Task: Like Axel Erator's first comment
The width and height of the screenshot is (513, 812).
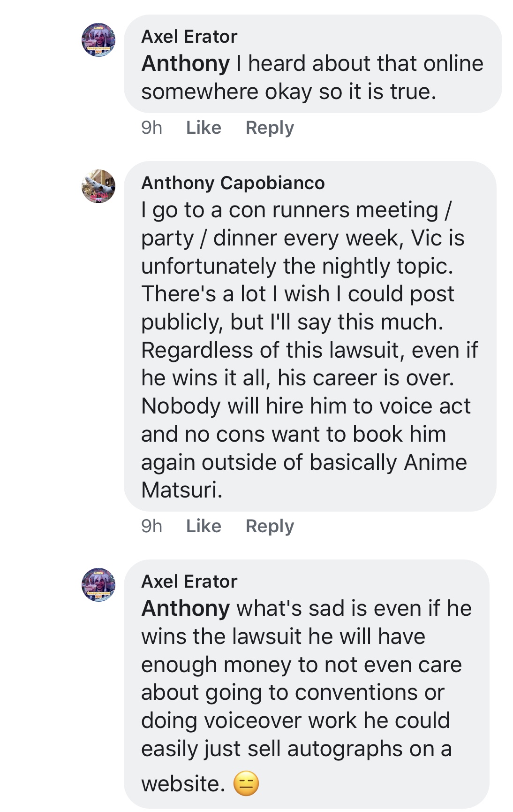Action: 204,128
